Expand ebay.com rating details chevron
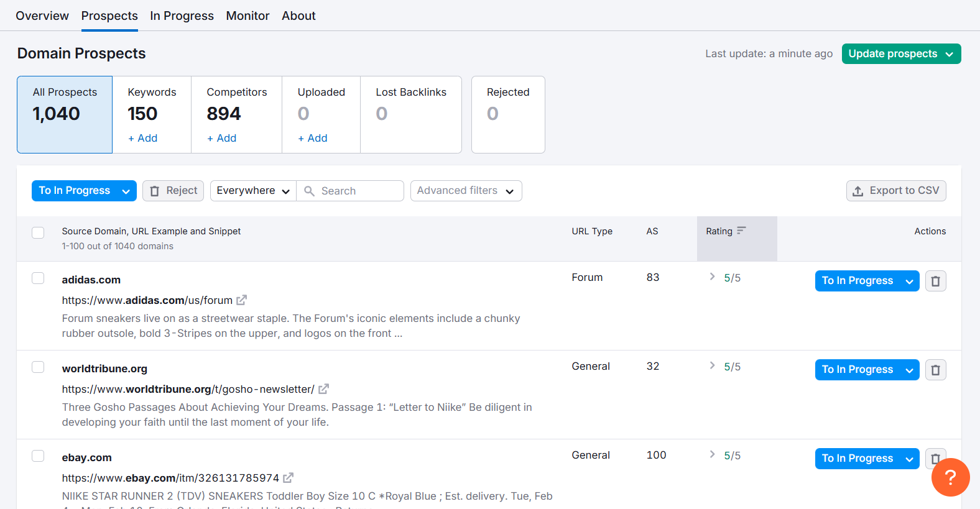Image resolution: width=980 pixels, height=509 pixels. [x=712, y=454]
